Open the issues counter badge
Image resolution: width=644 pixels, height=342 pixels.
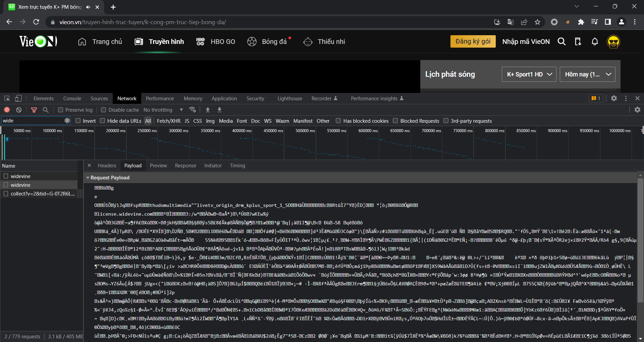click(x=596, y=98)
